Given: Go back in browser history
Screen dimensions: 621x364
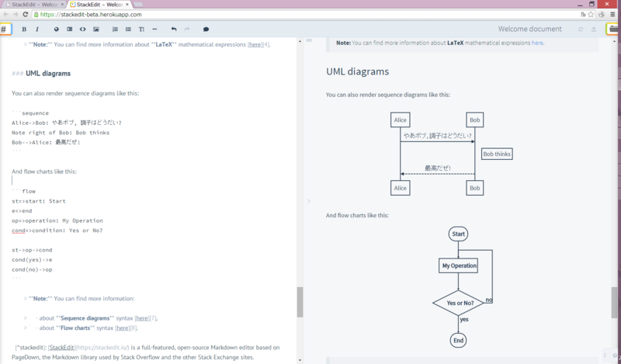Looking at the screenshot, I should point(5,14).
